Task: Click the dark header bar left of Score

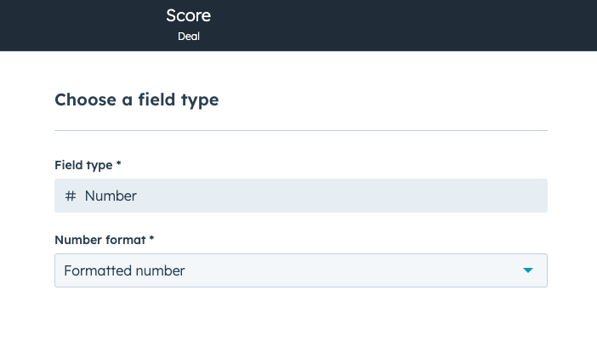Action: 77,26
